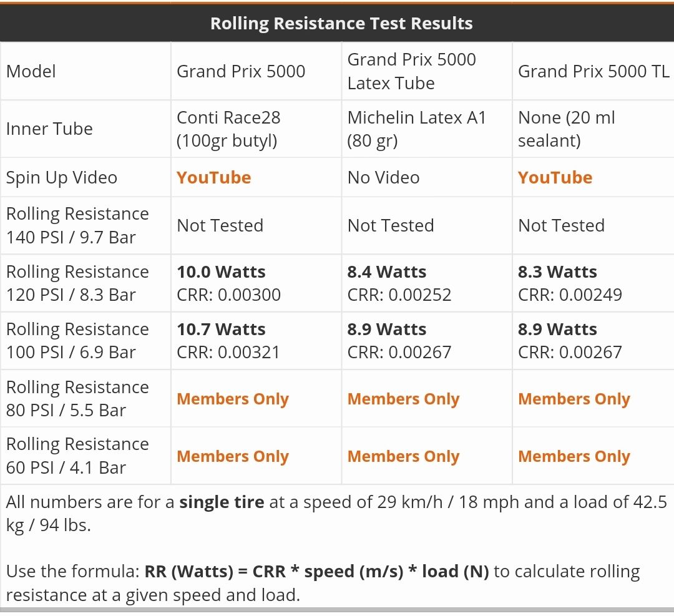The height and width of the screenshot is (616, 674).
Task: Click the 10.0 Watts result value
Action: [x=221, y=272]
